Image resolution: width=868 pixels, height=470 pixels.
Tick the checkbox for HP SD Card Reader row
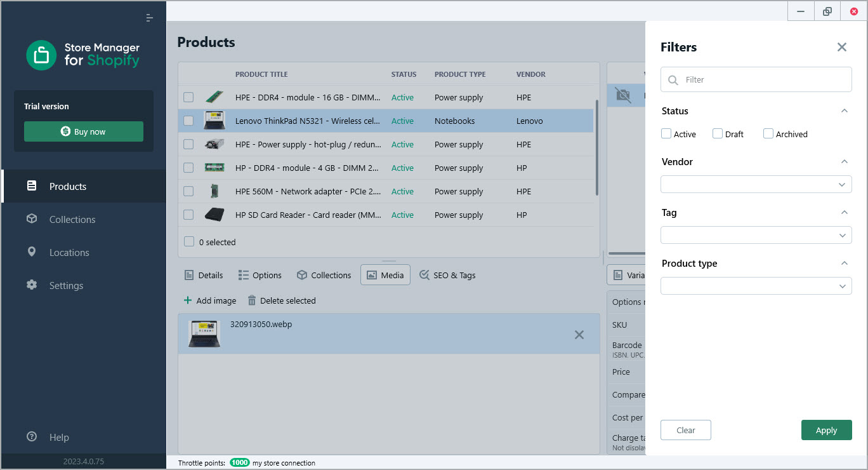(188, 215)
